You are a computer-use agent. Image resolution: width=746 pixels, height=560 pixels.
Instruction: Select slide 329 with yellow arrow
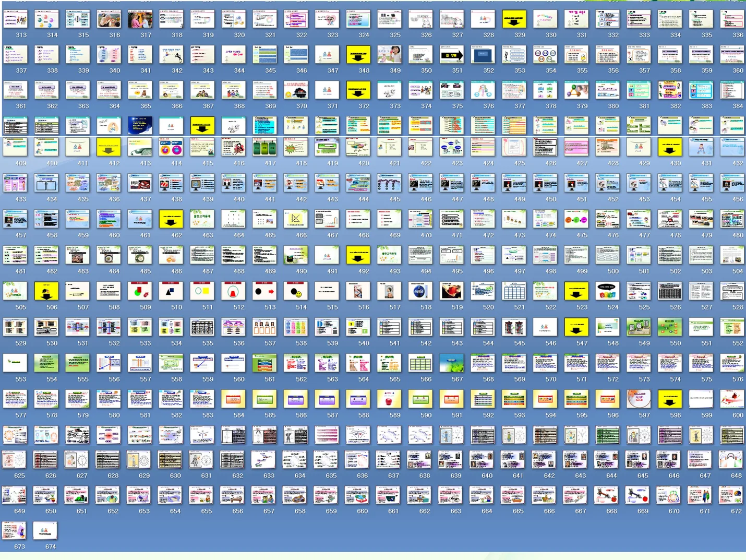pos(513,20)
